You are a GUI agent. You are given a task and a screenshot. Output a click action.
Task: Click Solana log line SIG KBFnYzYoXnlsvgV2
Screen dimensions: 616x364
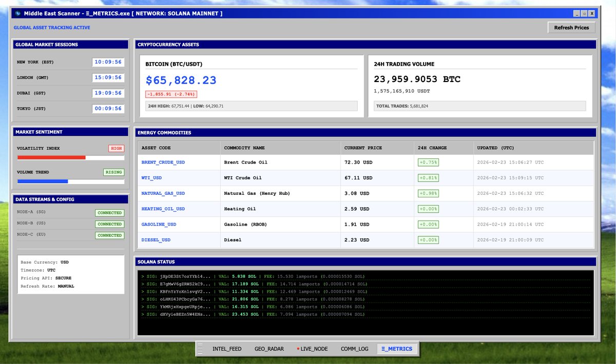(365, 291)
